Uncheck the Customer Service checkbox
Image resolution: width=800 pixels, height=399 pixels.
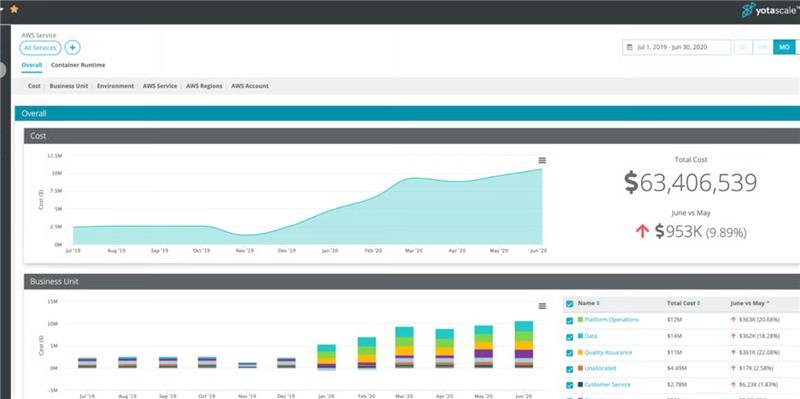570,385
